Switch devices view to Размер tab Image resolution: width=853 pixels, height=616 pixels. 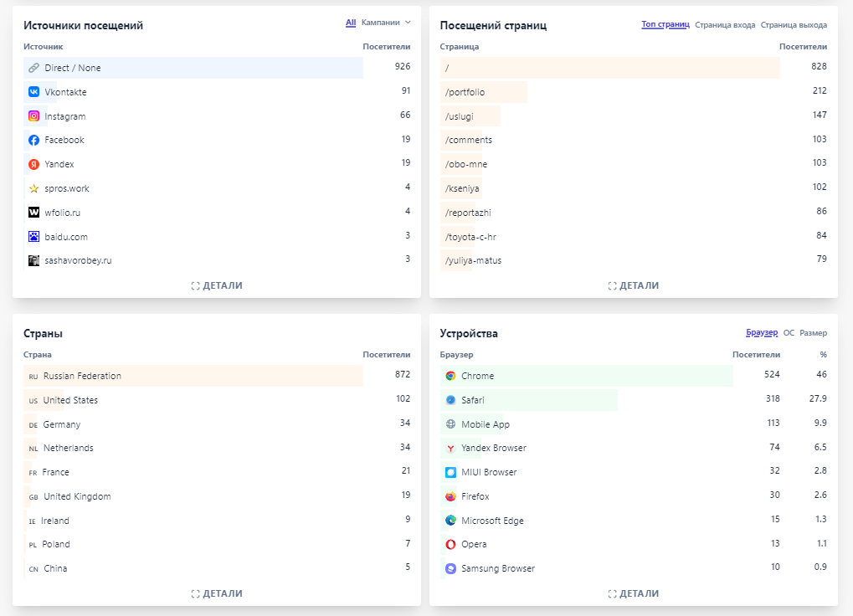(x=813, y=333)
